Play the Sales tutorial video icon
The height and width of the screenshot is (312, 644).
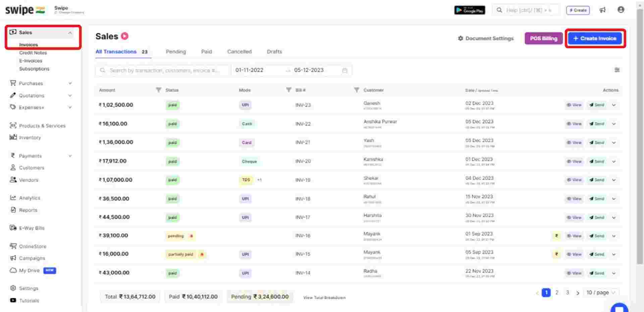click(125, 36)
